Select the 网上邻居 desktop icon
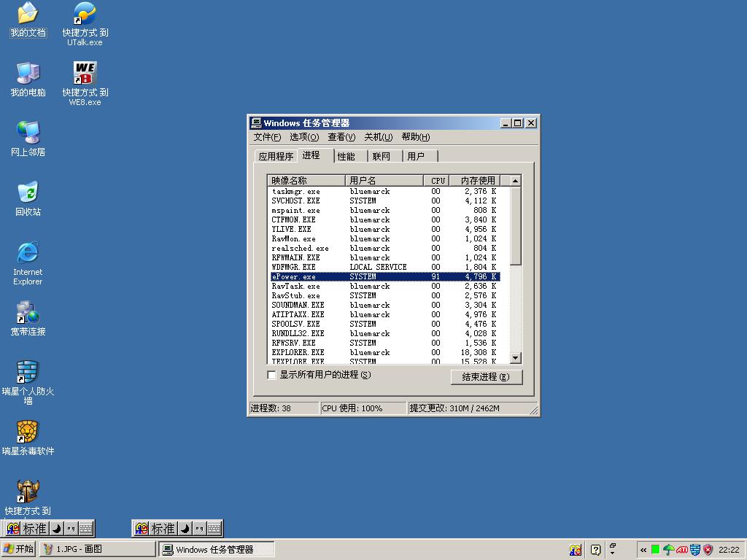Viewport: 747px width, 560px height. (x=28, y=139)
